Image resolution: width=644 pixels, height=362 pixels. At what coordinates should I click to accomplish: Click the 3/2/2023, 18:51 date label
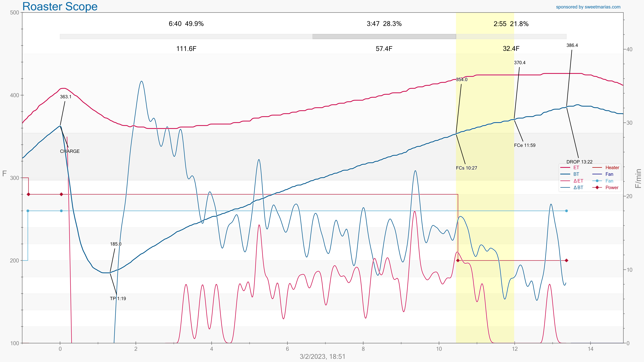pyautogui.click(x=322, y=357)
